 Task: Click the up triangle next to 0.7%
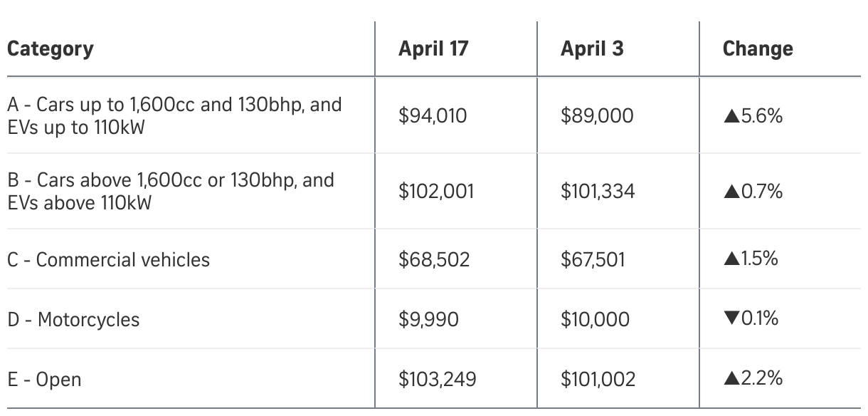coord(729,192)
